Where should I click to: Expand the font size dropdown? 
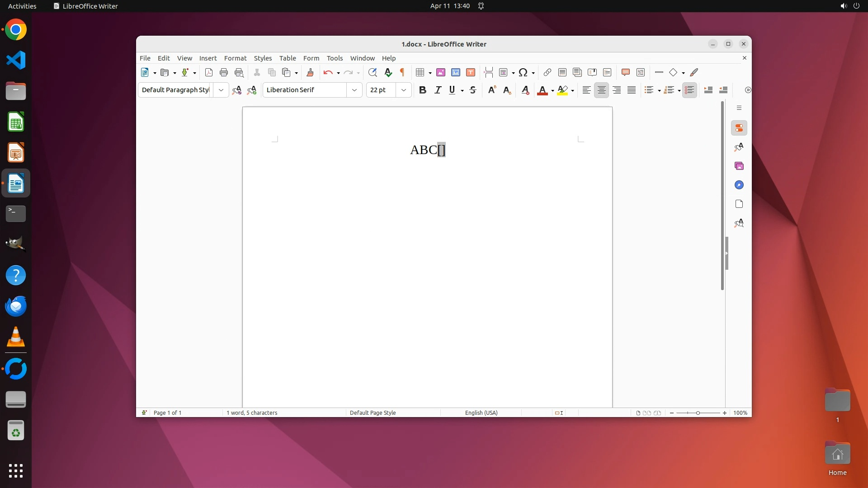[x=404, y=90]
